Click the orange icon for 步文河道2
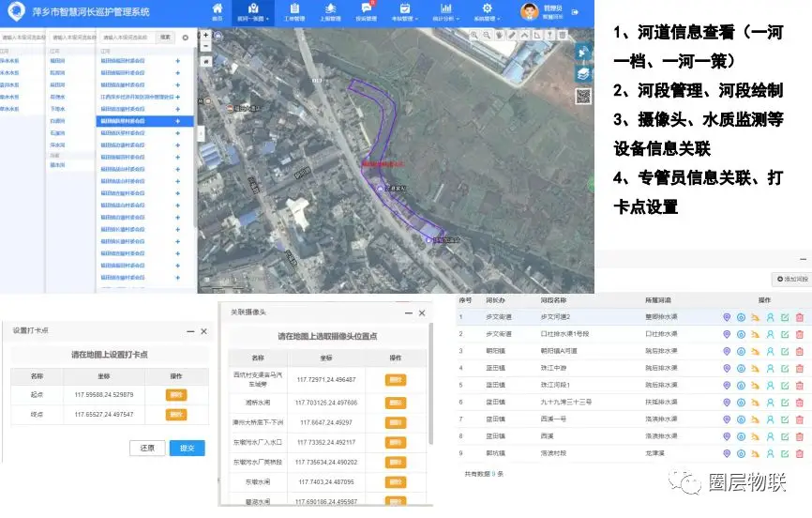 pos(756,317)
